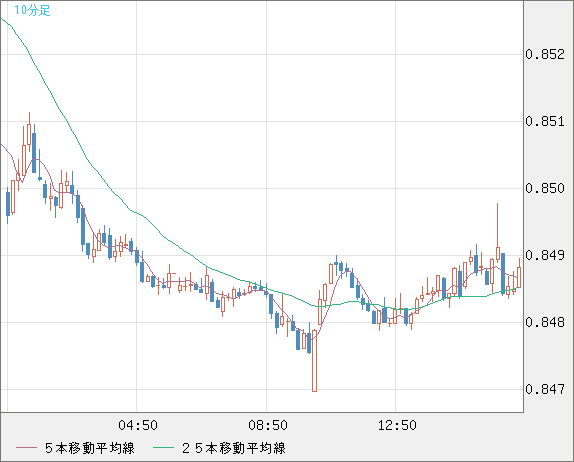Click the 0.852 price axis label
The width and height of the screenshot is (574, 462).
(545, 55)
